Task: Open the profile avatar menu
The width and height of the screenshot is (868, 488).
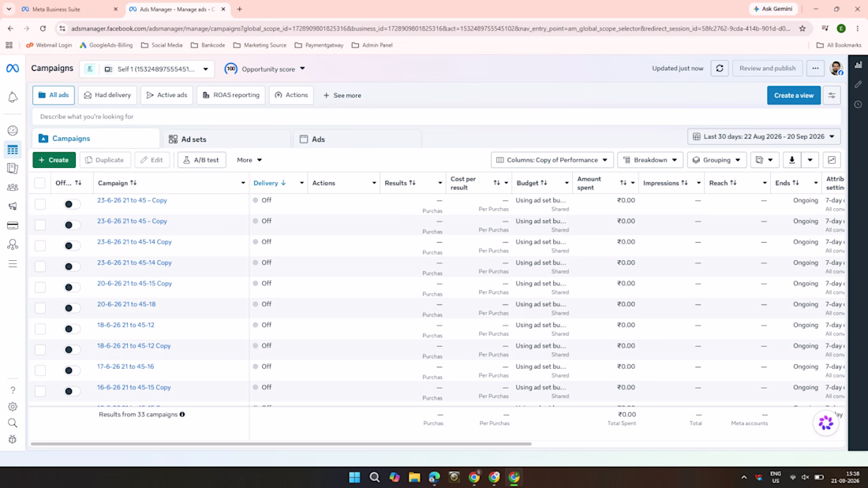Action: (x=836, y=69)
